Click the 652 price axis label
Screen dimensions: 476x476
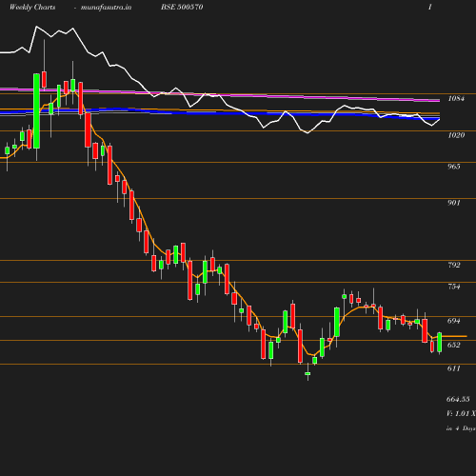[454, 345]
